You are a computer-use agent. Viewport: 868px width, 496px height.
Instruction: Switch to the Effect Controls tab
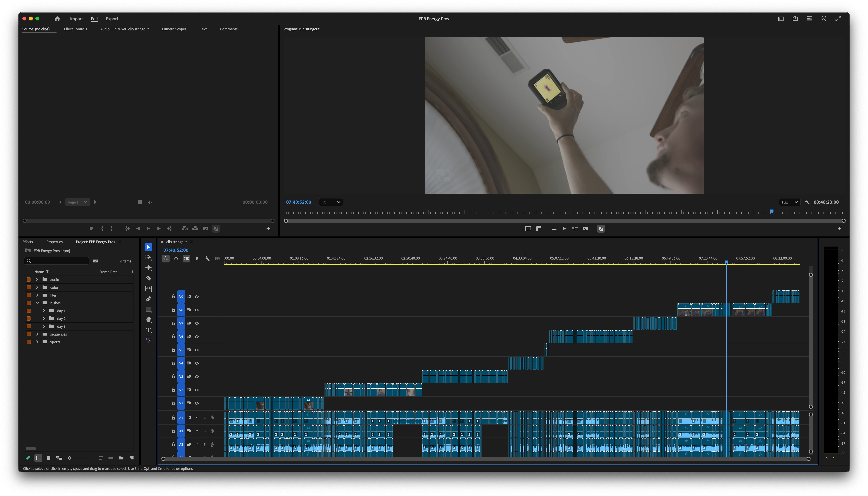click(x=75, y=29)
